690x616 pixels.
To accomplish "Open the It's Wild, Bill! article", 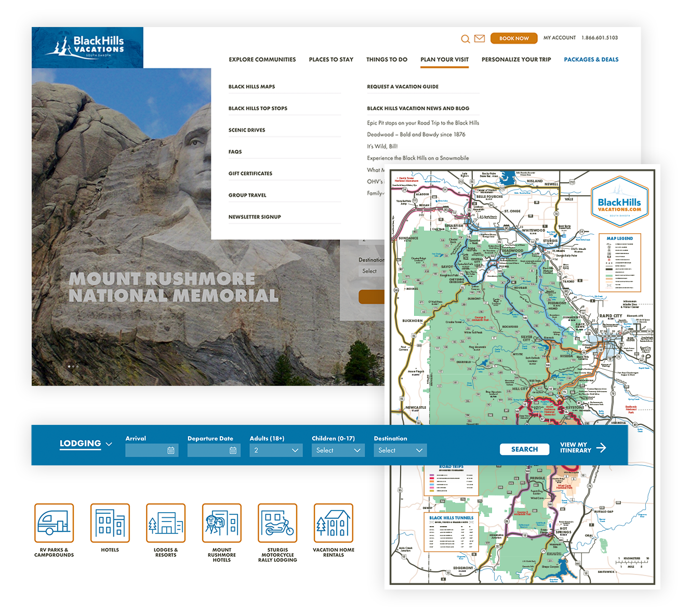I will coord(382,146).
